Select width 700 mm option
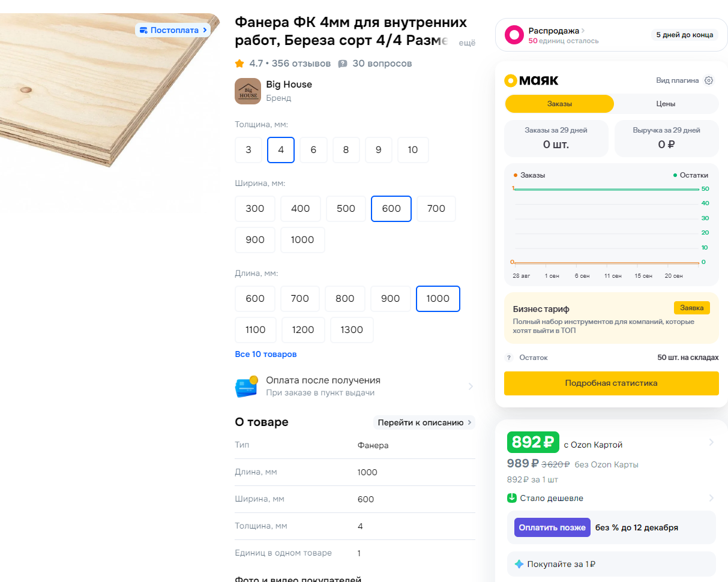 tap(436, 209)
